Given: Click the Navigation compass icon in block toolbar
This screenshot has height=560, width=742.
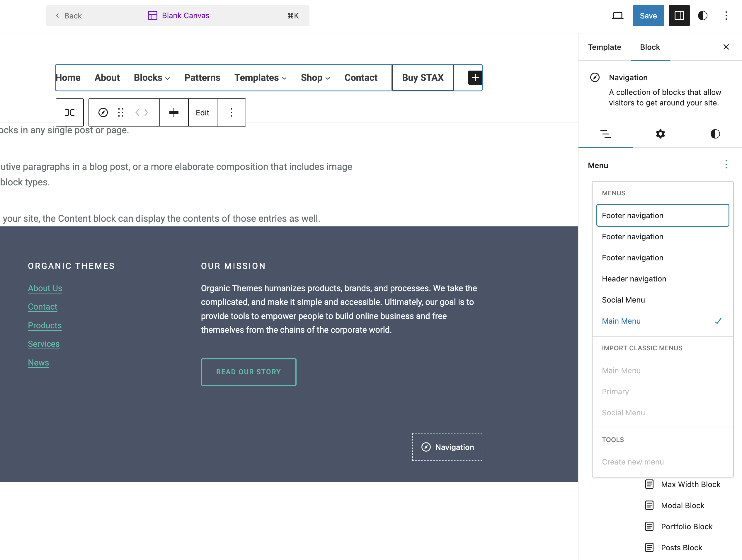Looking at the screenshot, I should coord(103,112).
